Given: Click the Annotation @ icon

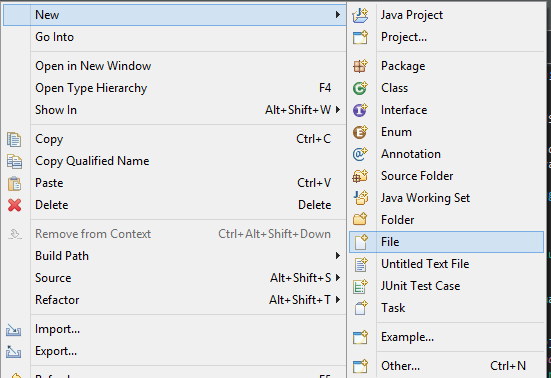Looking at the screenshot, I should click(x=360, y=154).
